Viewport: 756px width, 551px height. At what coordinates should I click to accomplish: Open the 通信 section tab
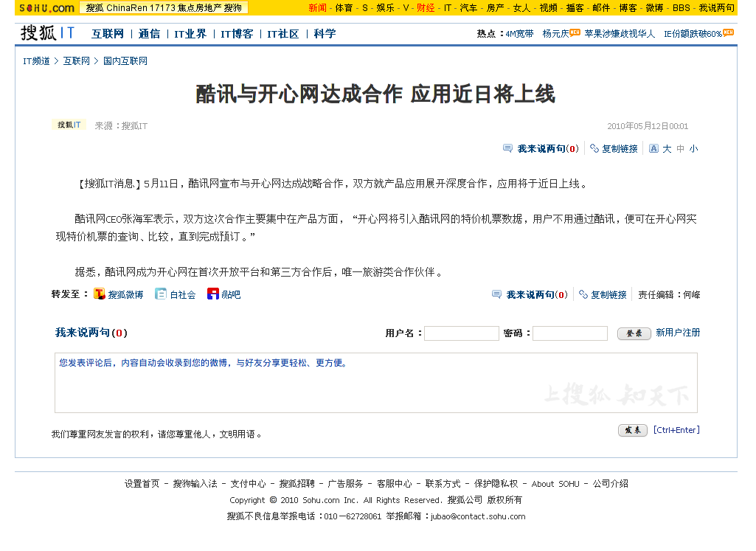click(149, 33)
